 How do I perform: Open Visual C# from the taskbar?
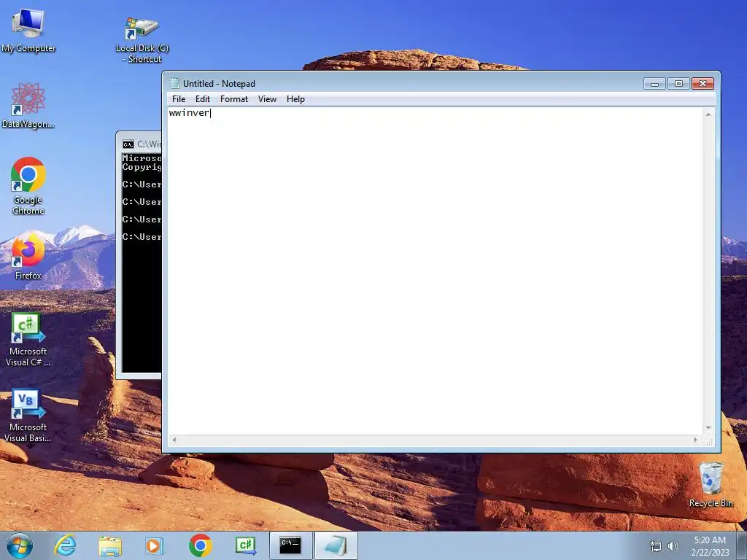pos(246,545)
